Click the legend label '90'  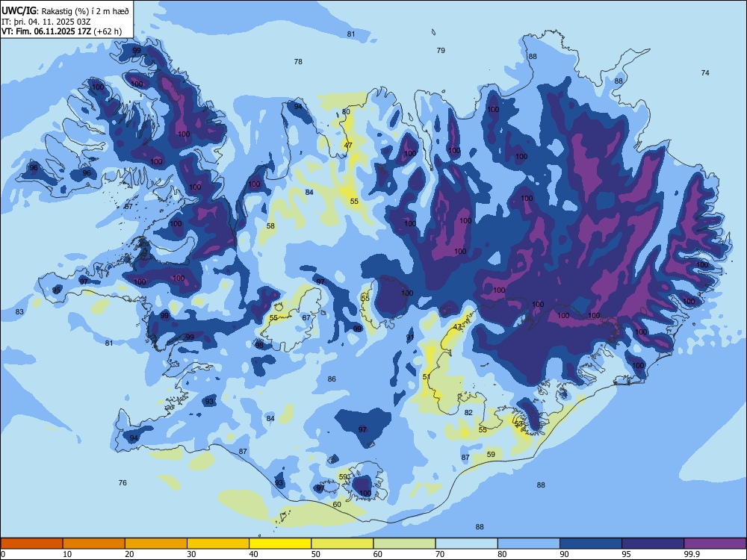tap(564, 554)
